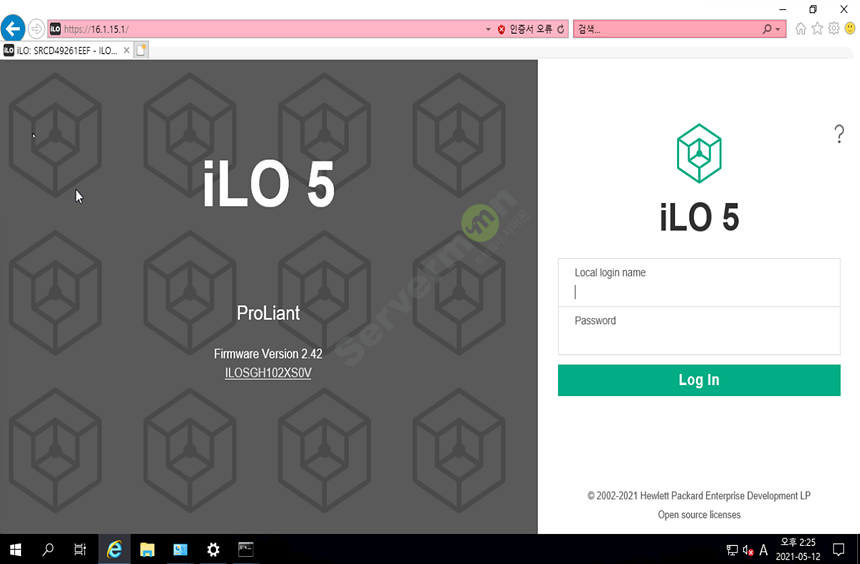The height and width of the screenshot is (564, 860).
Task: Open a new tab button
Action: [x=141, y=50]
